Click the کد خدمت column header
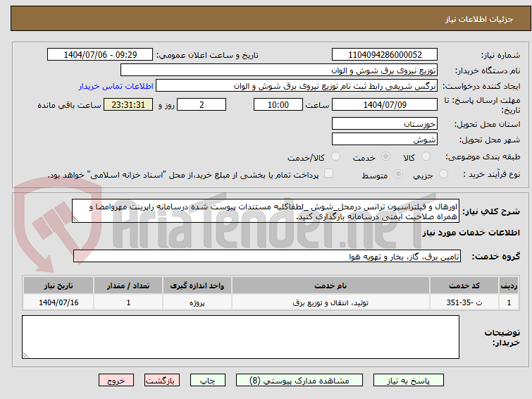Viewport: 532px width, 399px height. [x=464, y=286]
